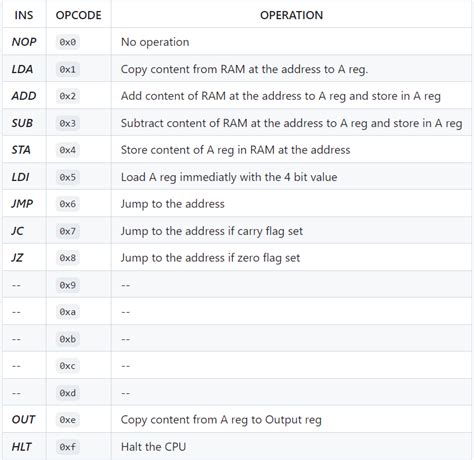The image size is (474, 460).
Task: Click the Halt the CPU description
Action: pos(153,447)
